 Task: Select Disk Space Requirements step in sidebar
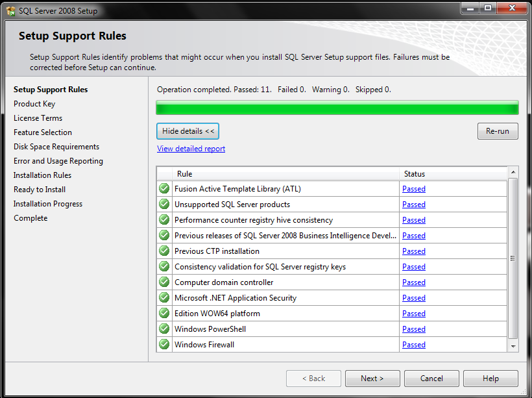pos(56,147)
